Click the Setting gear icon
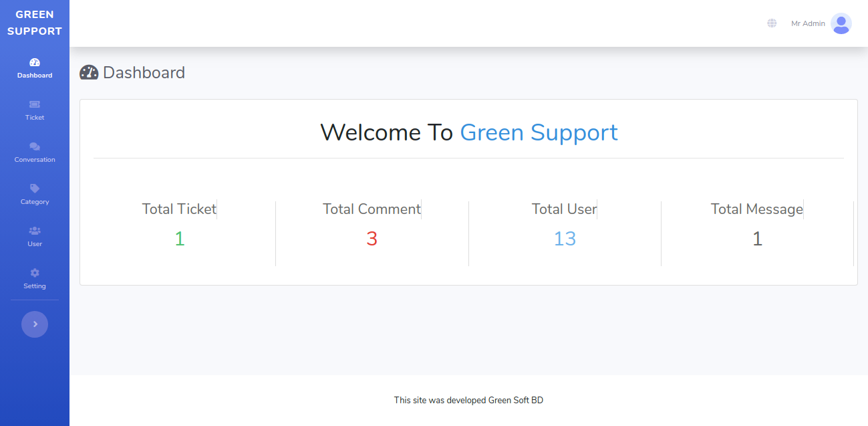The width and height of the screenshot is (868, 426). (x=35, y=273)
